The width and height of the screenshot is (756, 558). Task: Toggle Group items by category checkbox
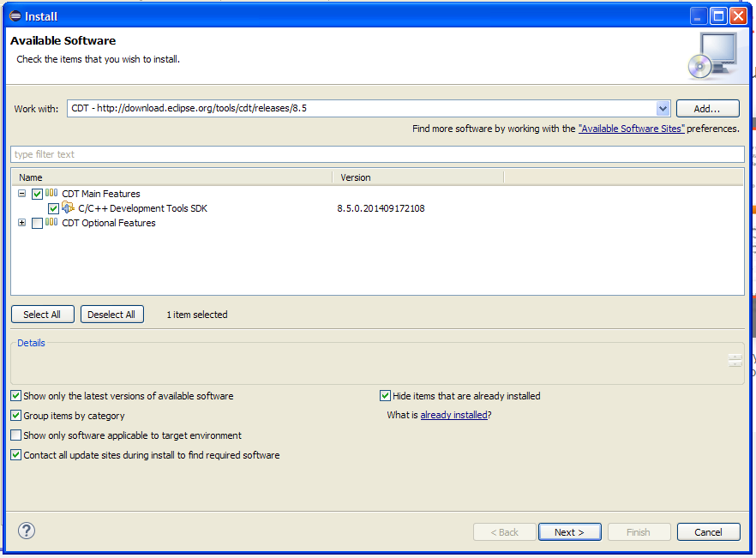coord(16,415)
